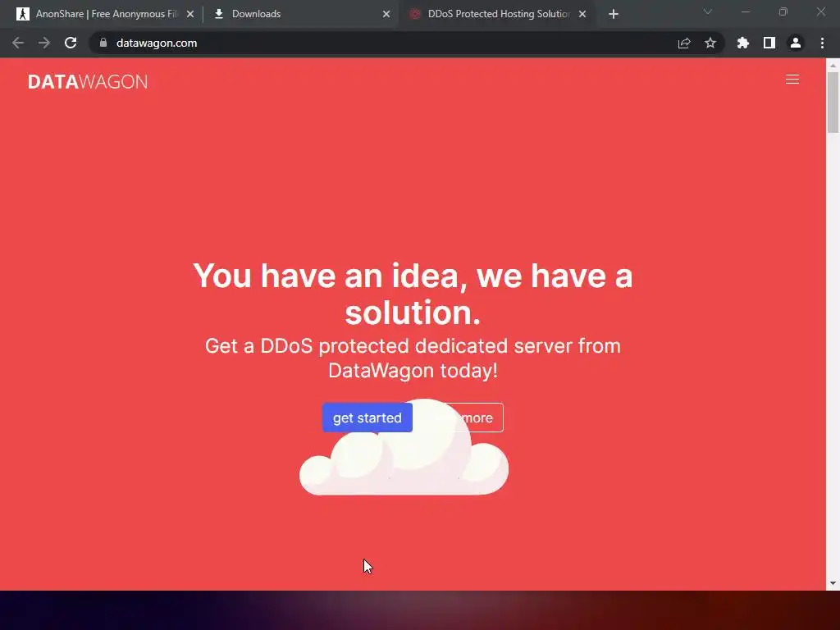Close the DDoS Protected Hosting tab

point(582,14)
